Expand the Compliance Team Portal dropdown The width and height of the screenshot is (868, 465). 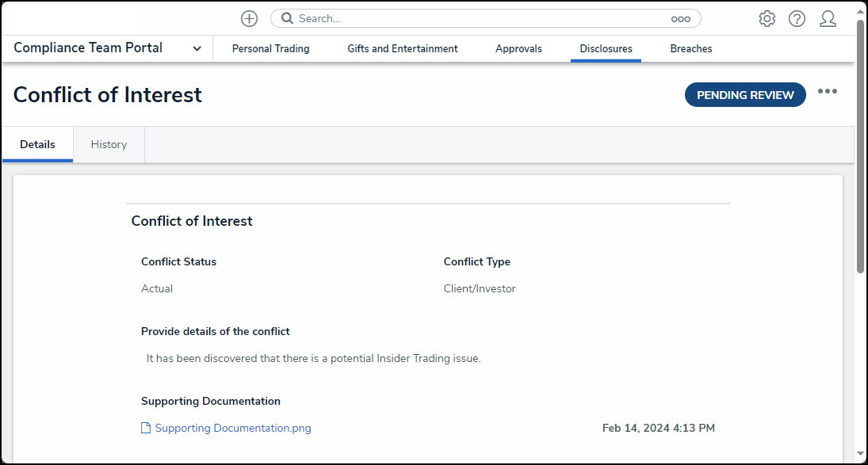click(197, 48)
